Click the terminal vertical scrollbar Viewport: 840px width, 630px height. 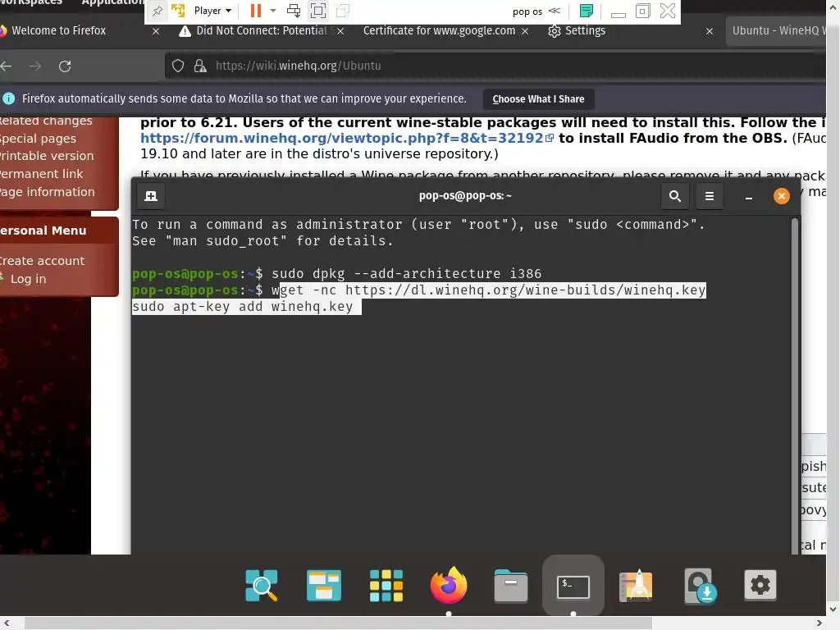[794, 386]
